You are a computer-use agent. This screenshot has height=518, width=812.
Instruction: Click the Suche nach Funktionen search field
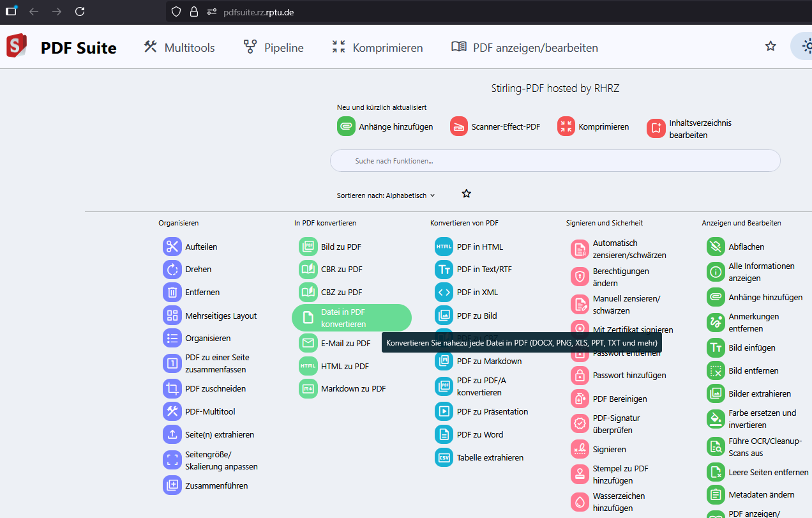(x=555, y=161)
